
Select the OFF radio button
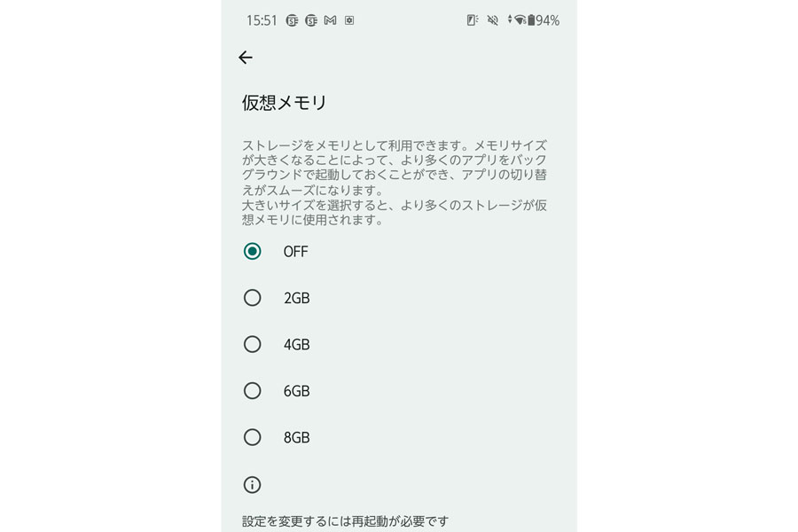(x=252, y=251)
